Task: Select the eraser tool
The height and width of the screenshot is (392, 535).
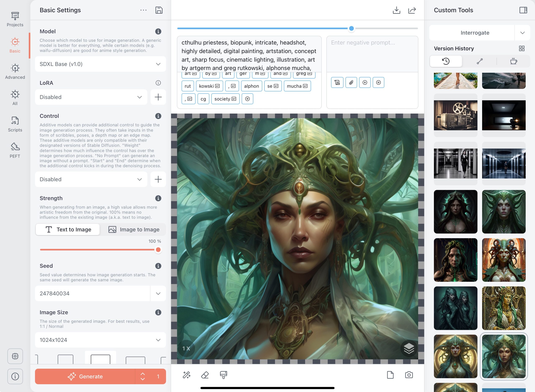Action: [x=205, y=375]
